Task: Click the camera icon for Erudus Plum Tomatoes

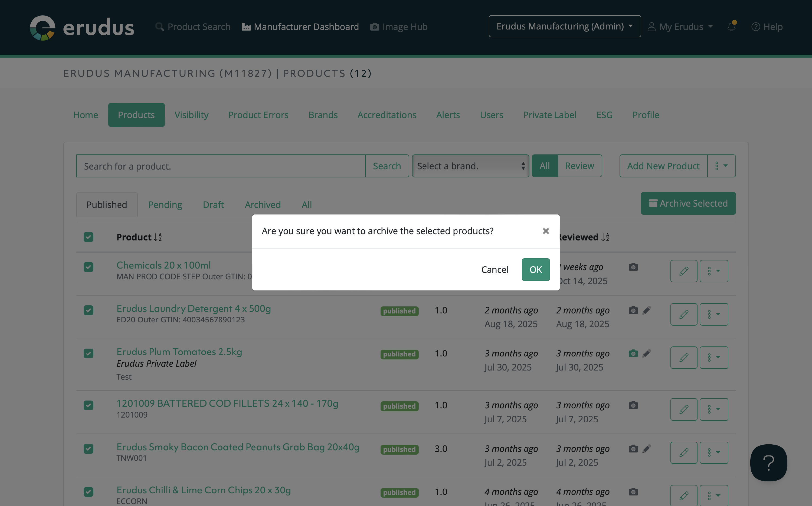Action: (633, 353)
